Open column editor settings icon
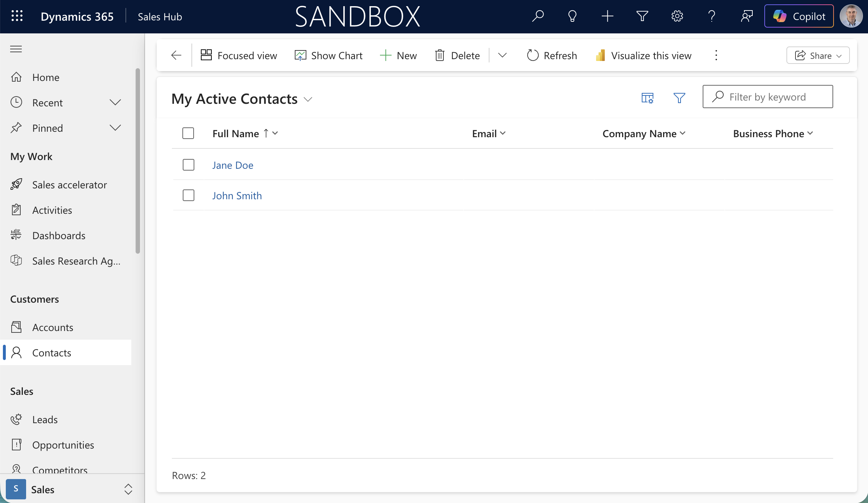Viewport: 868px width, 503px height. click(x=647, y=98)
